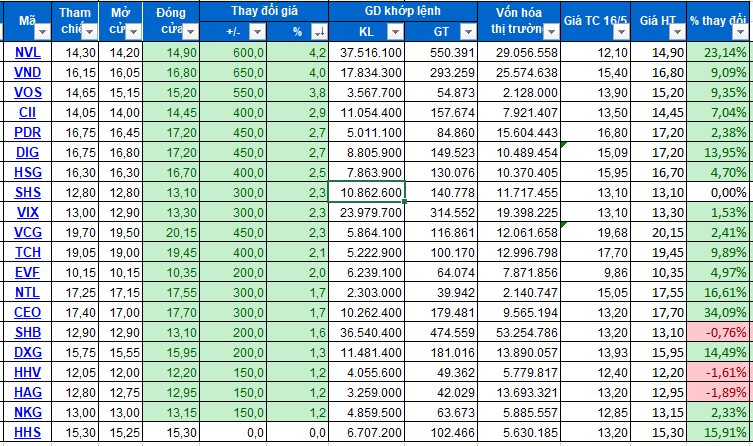Image resolution: width=753 pixels, height=446 pixels.
Task: Open the NKG ticker link
Action: click(28, 412)
